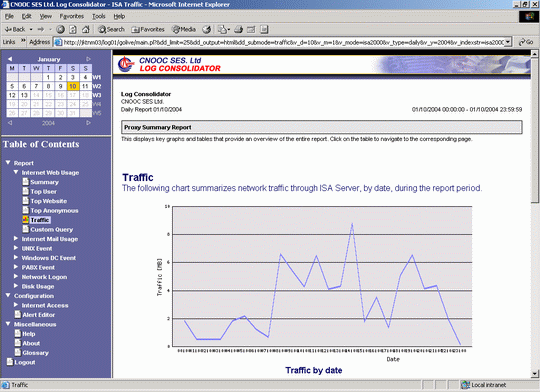Click the Edit page icon in toolbar

251,29
